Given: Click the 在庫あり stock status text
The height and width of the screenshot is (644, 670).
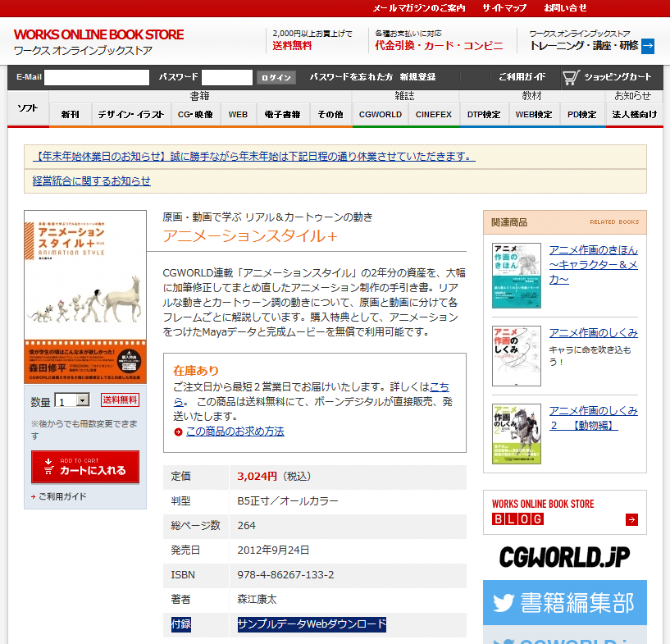Looking at the screenshot, I should coord(196,371).
